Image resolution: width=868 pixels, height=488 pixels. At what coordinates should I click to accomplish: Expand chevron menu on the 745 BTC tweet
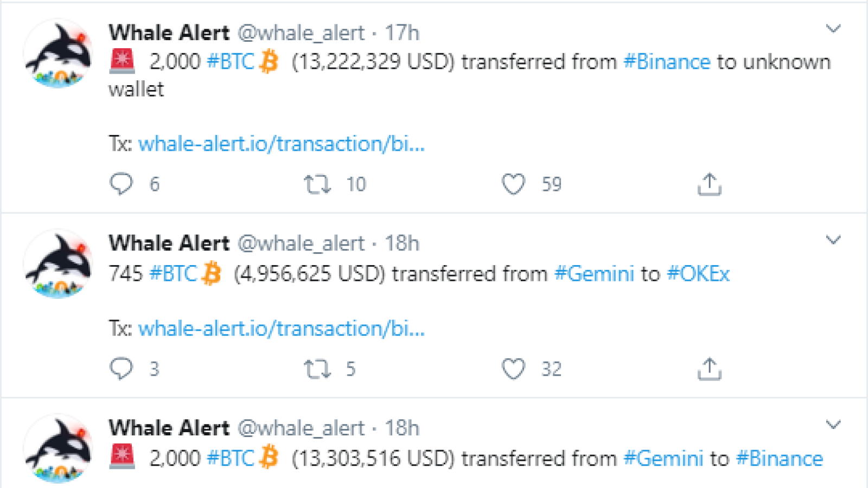pos(833,239)
